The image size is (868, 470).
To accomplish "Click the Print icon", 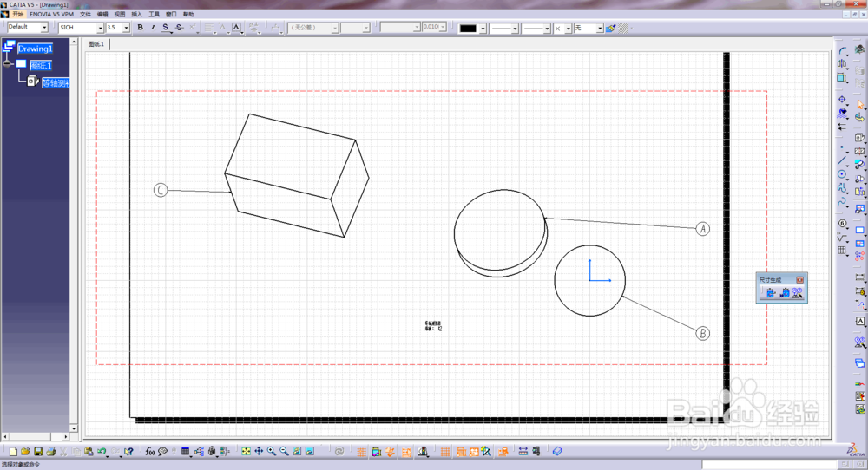I will [51, 452].
